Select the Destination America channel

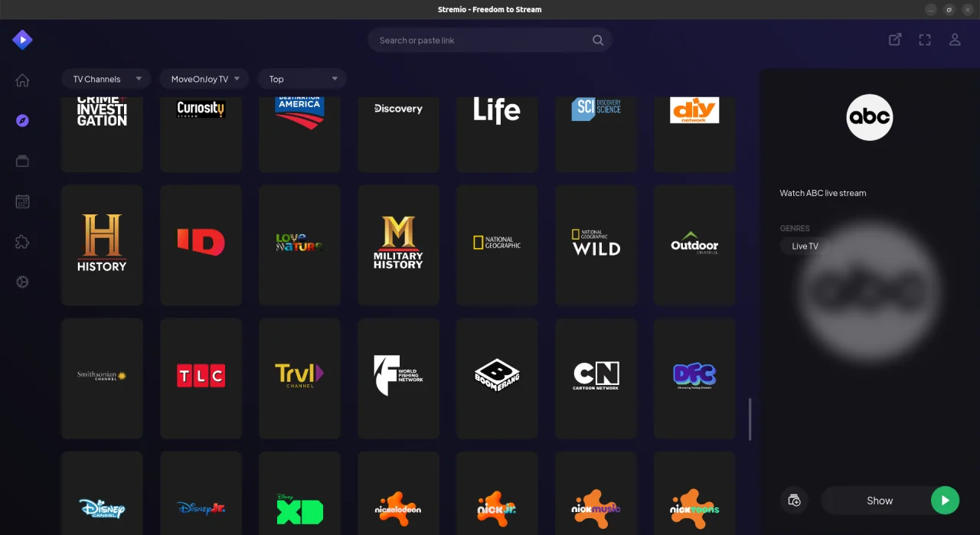click(299, 134)
